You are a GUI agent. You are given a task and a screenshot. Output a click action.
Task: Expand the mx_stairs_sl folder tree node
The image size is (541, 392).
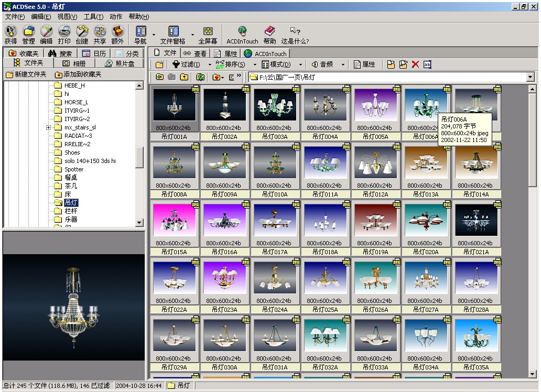point(48,127)
